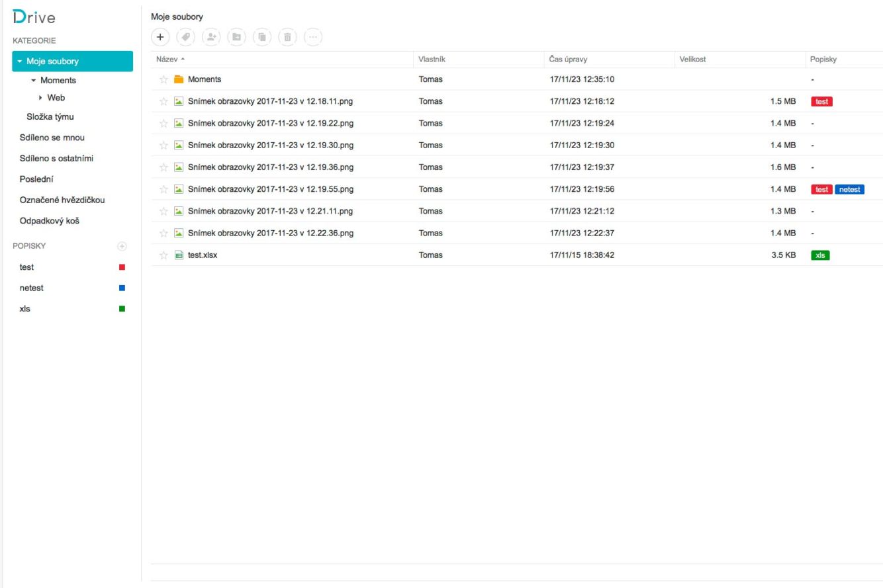This screenshot has width=883, height=588.
Task: Click the trash delete toolbar icon
Action: 287,37
